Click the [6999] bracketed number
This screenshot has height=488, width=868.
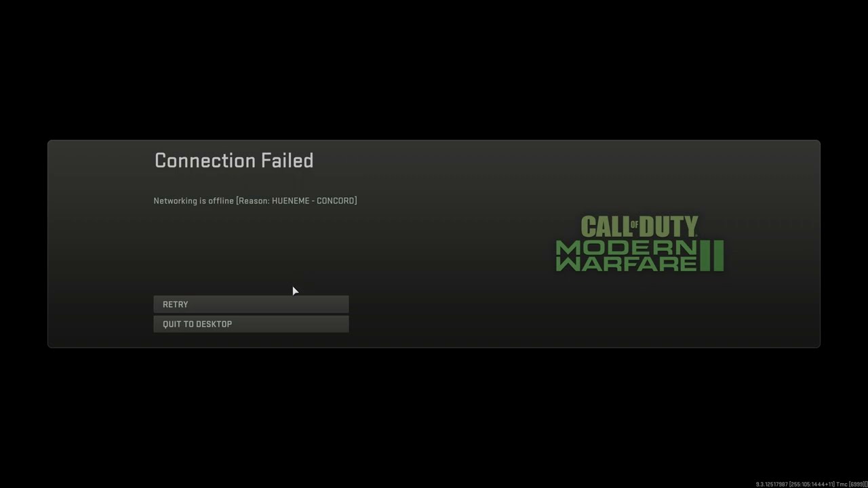tap(856, 485)
